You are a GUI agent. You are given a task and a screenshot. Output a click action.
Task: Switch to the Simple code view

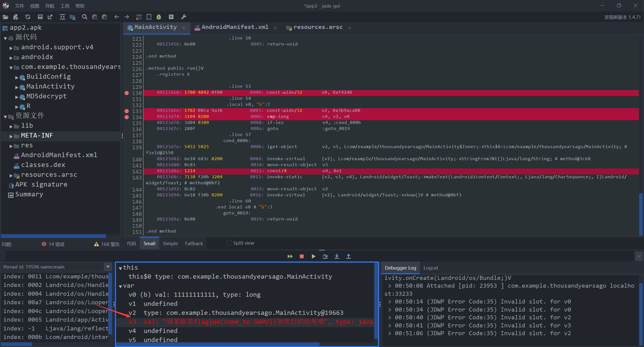[170, 243]
